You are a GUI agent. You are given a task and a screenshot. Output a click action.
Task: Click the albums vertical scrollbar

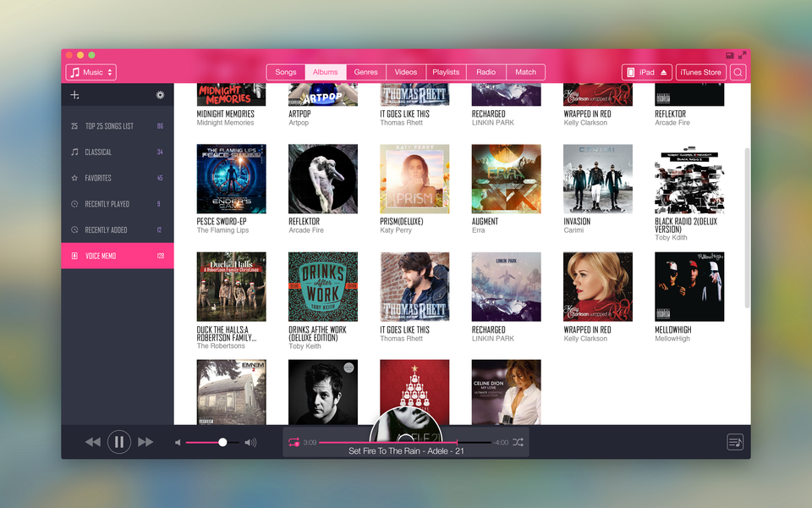[747, 228]
